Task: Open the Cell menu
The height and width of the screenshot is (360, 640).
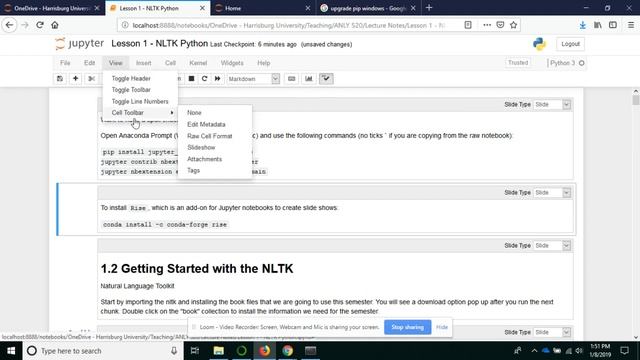Action: coord(170,63)
